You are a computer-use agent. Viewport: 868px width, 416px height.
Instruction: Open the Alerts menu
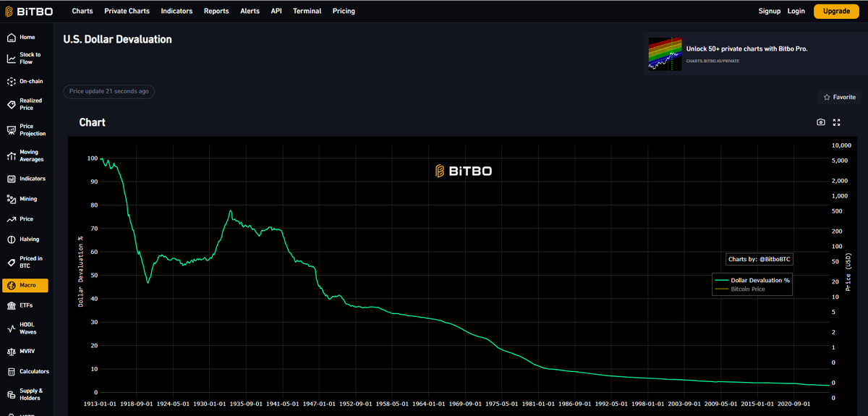pos(250,11)
